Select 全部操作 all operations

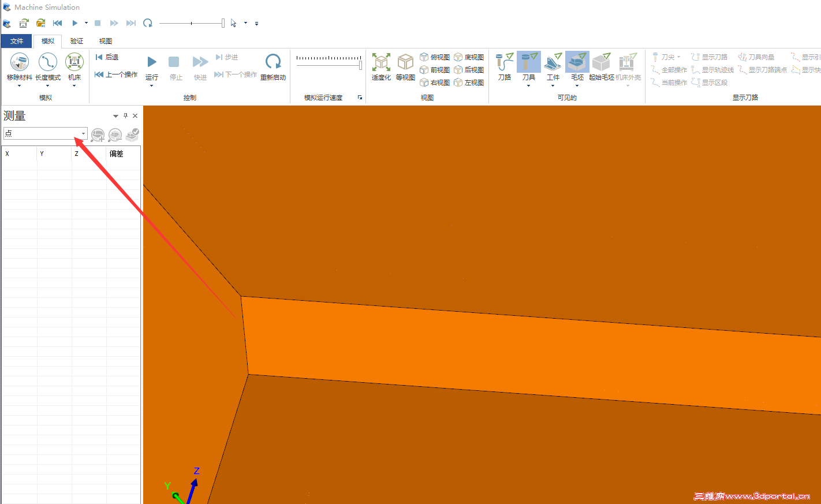coord(669,70)
